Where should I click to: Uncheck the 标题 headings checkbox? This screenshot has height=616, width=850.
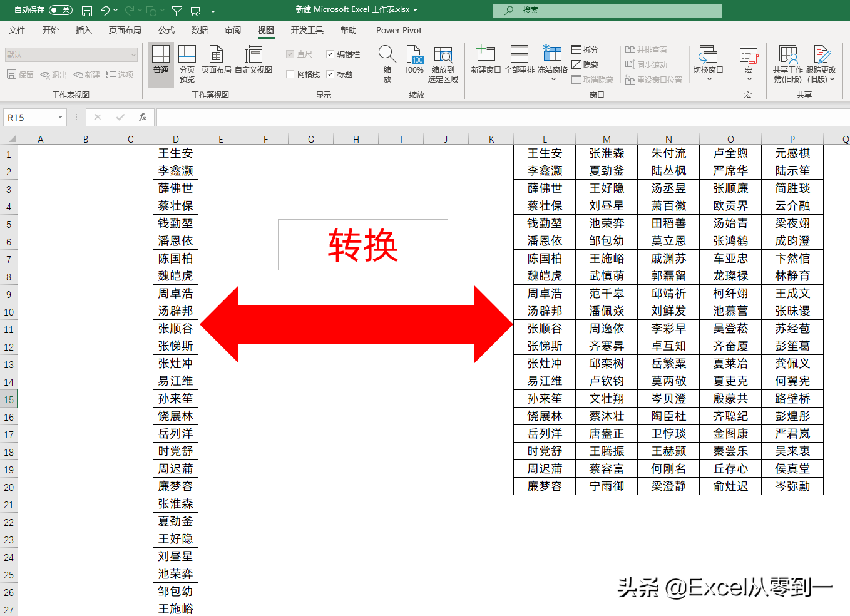click(330, 74)
